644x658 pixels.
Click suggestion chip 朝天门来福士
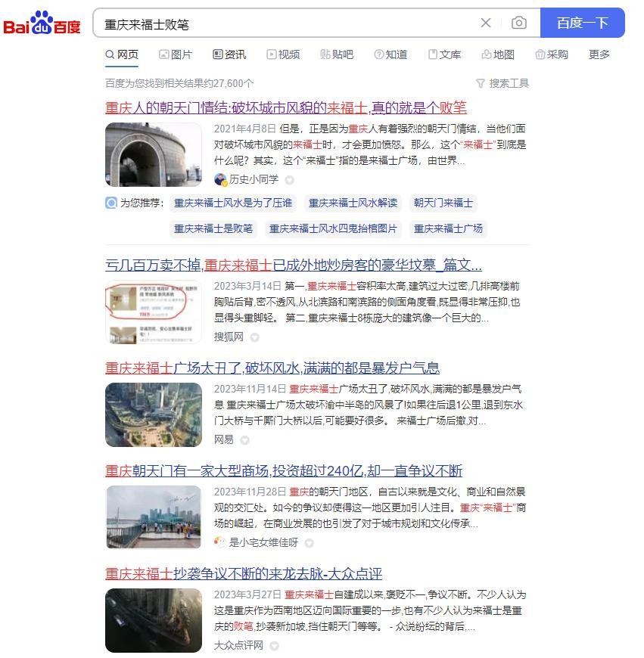click(443, 203)
